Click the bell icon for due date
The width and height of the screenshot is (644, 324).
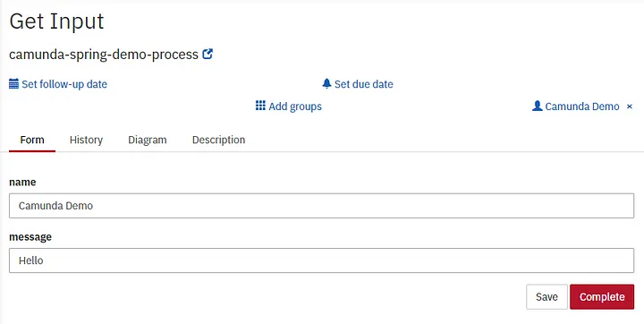[326, 84]
